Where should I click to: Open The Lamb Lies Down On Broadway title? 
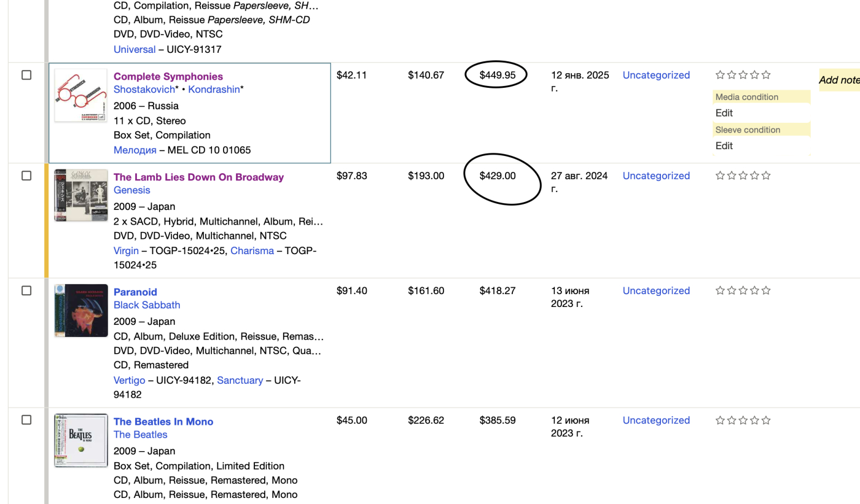(198, 177)
